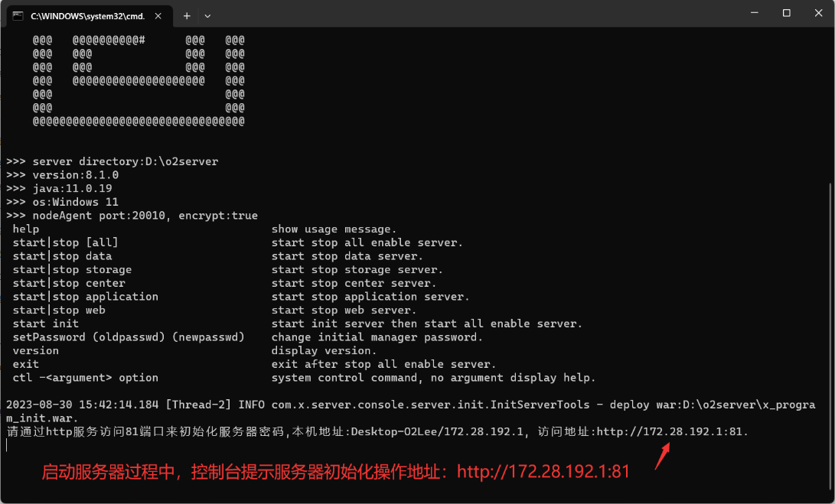Click the cmd icon on the tab
The image size is (835, 504).
(x=18, y=16)
